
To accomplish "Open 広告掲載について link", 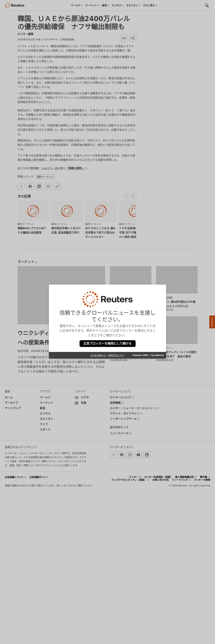I will (x=16, y=477).
